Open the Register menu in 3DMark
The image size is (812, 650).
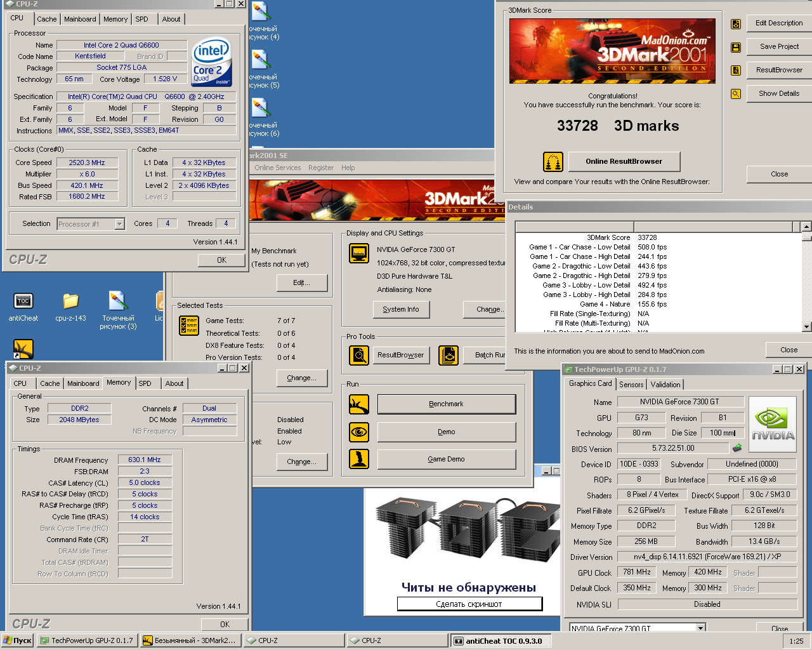321,168
